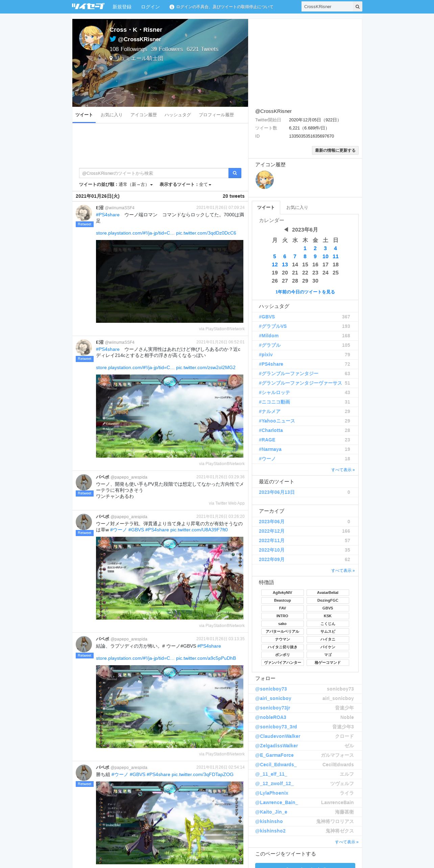The image size is (434, 868).
Task: Open followed user @sonicboy73
Action: pyautogui.click(x=271, y=689)
